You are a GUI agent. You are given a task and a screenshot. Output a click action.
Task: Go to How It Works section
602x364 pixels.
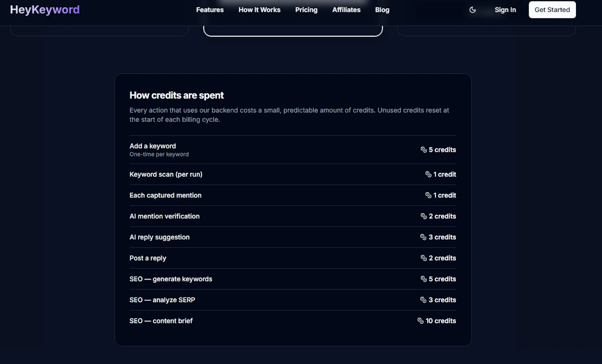point(259,10)
